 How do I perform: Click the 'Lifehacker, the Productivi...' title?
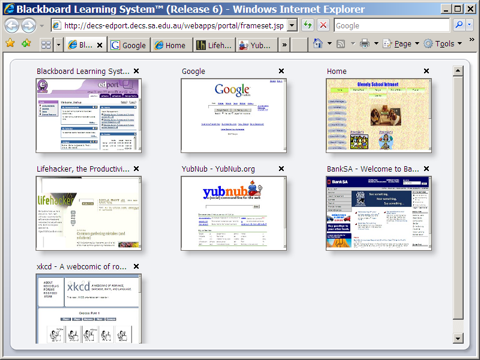(83, 169)
